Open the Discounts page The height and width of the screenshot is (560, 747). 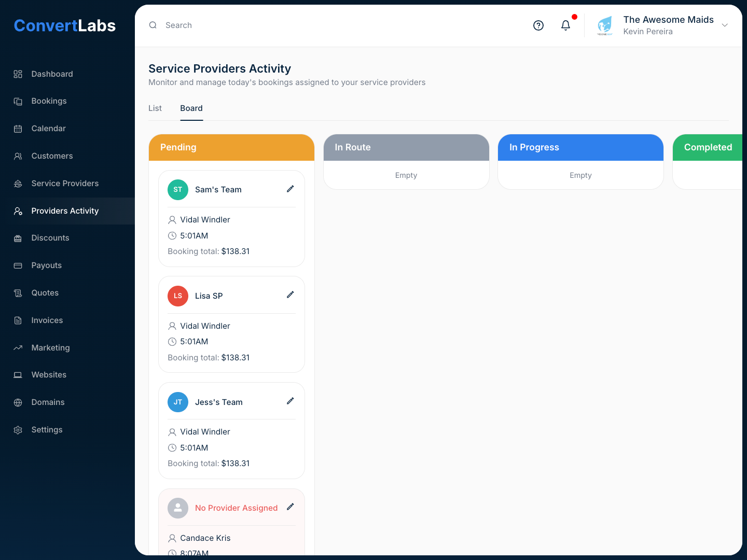67,238
